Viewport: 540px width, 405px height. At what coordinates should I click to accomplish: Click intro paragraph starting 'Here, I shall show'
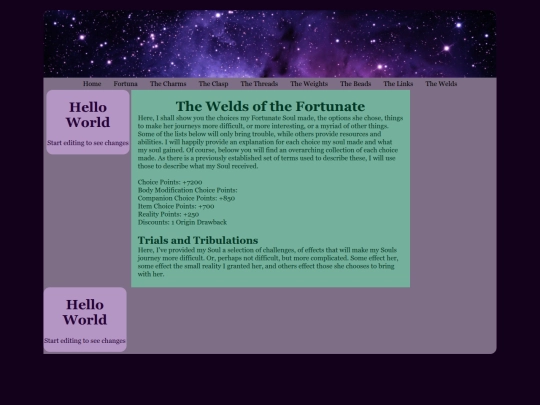pyautogui.click(x=270, y=142)
